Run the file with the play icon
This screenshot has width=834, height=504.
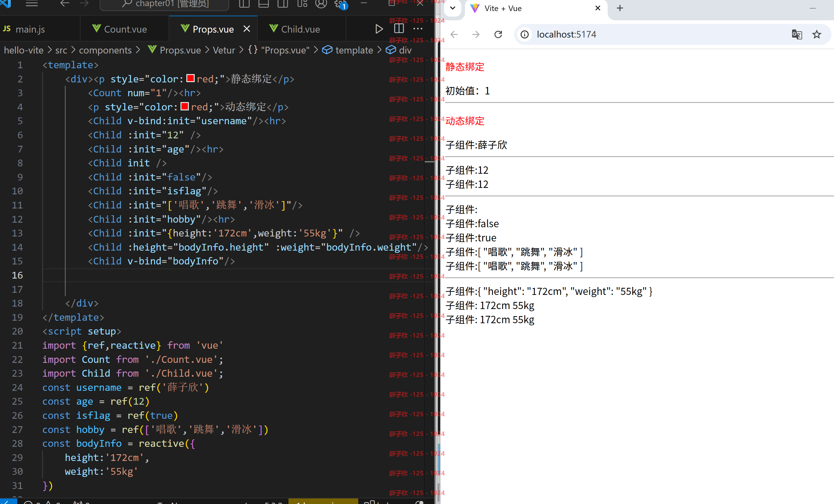point(379,29)
